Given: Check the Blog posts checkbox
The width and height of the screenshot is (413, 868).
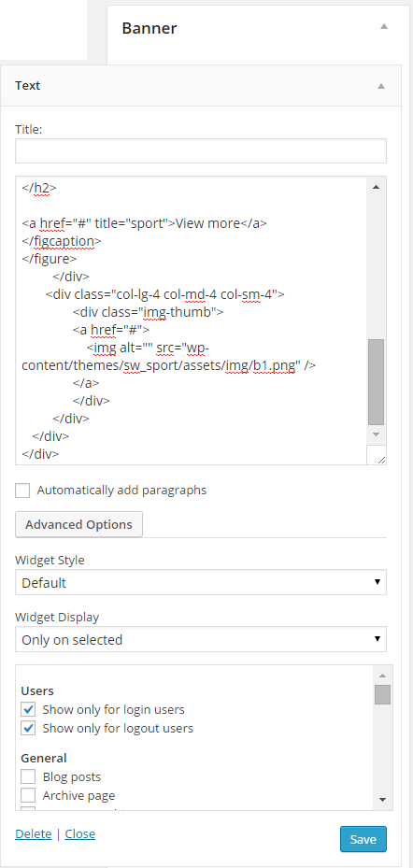Looking at the screenshot, I should click(x=28, y=776).
